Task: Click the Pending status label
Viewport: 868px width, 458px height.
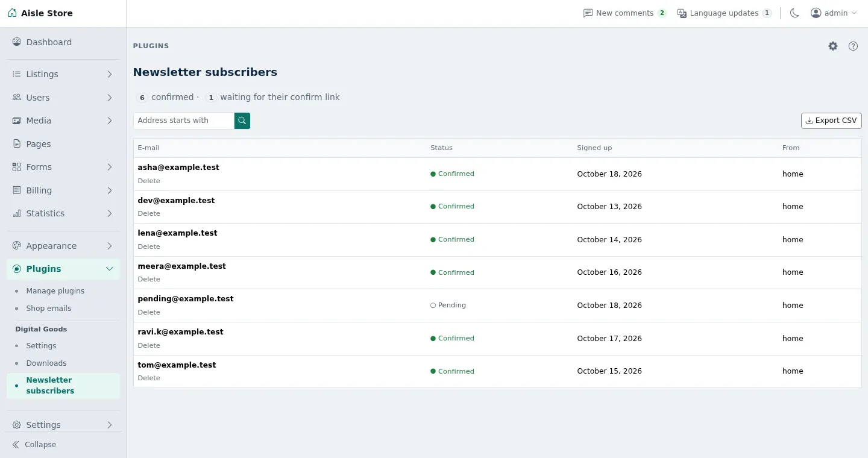Action: click(x=448, y=305)
